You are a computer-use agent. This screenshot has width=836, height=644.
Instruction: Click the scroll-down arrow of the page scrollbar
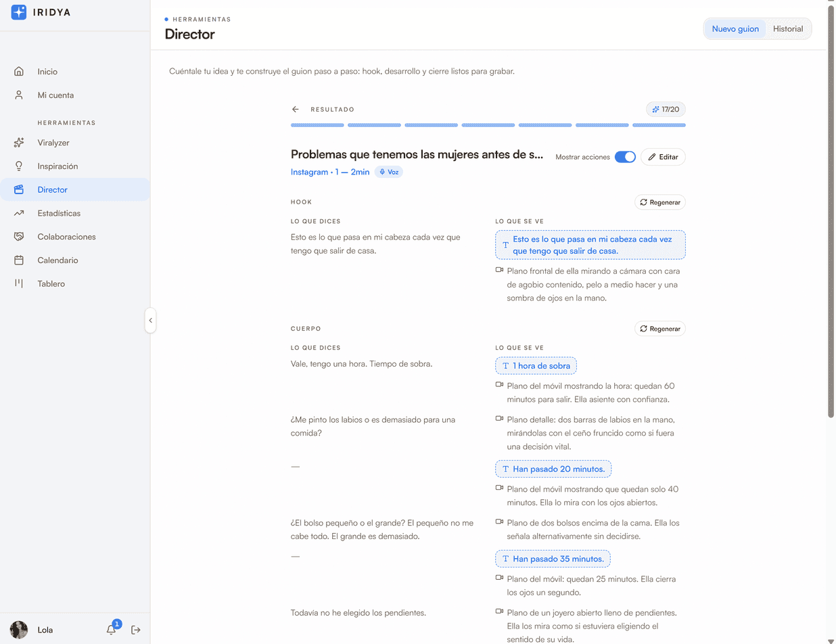[x=831, y=640]
